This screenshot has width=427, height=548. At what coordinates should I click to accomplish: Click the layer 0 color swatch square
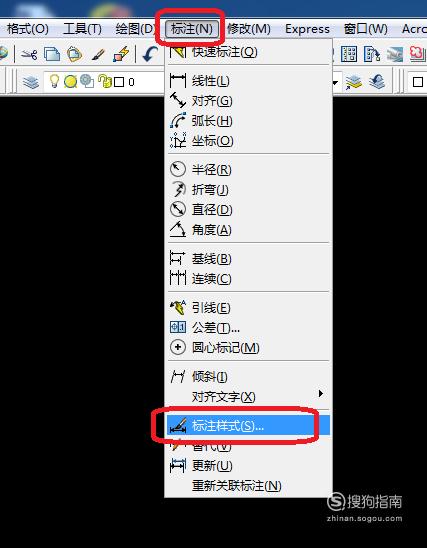tap(119, 82)
